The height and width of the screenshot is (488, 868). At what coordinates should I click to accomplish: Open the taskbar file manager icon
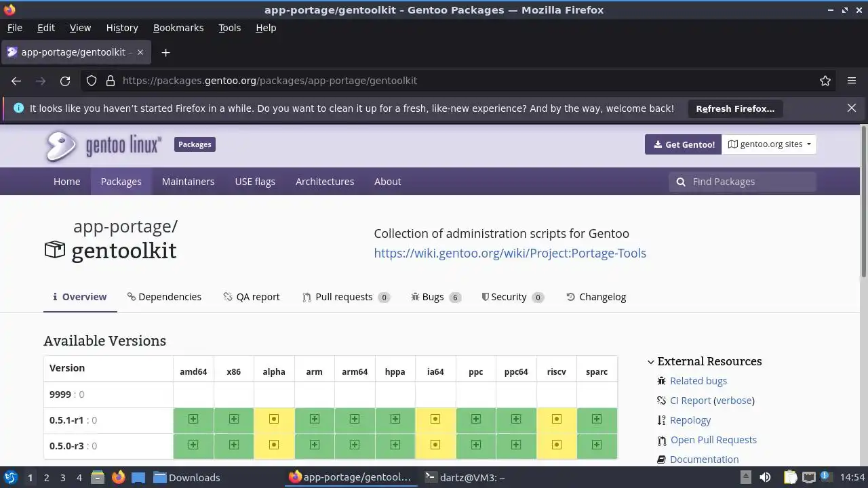[x=97, y=477]
